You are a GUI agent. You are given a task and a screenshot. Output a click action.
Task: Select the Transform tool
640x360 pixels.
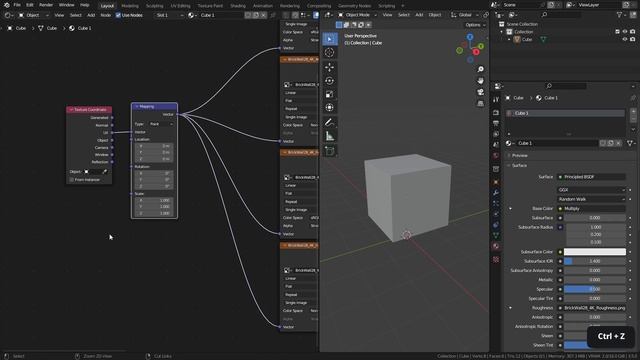point(329,108)
